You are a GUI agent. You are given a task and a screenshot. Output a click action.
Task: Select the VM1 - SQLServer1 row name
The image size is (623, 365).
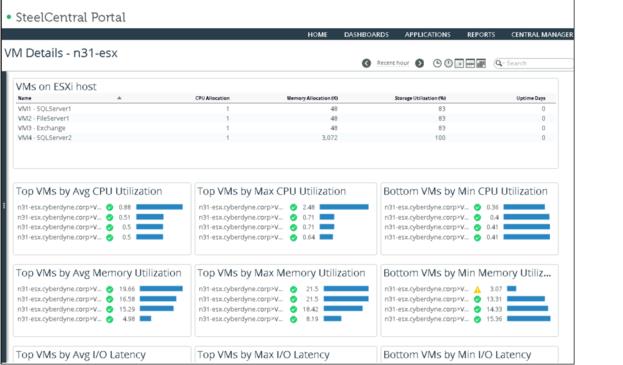tap(44, 109)
